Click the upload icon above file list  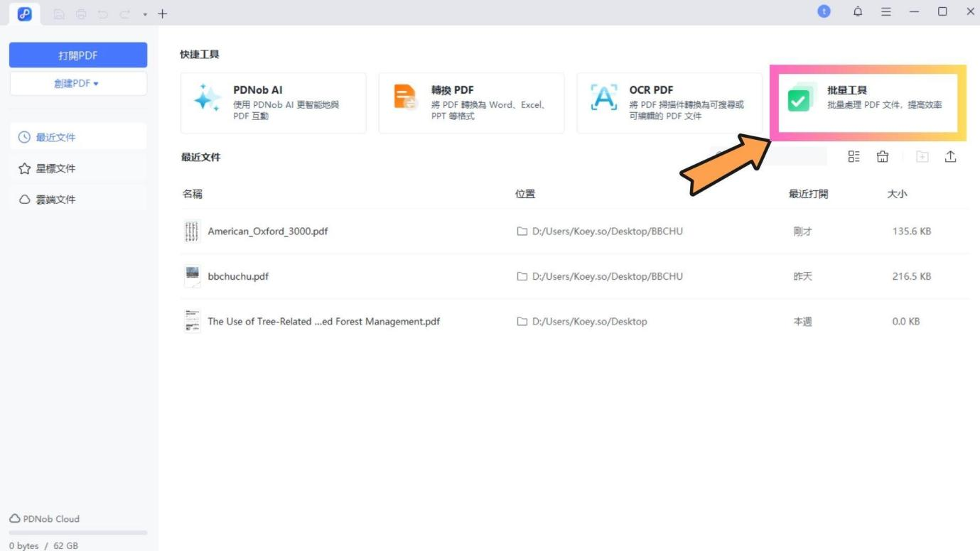tap(950, 157)
